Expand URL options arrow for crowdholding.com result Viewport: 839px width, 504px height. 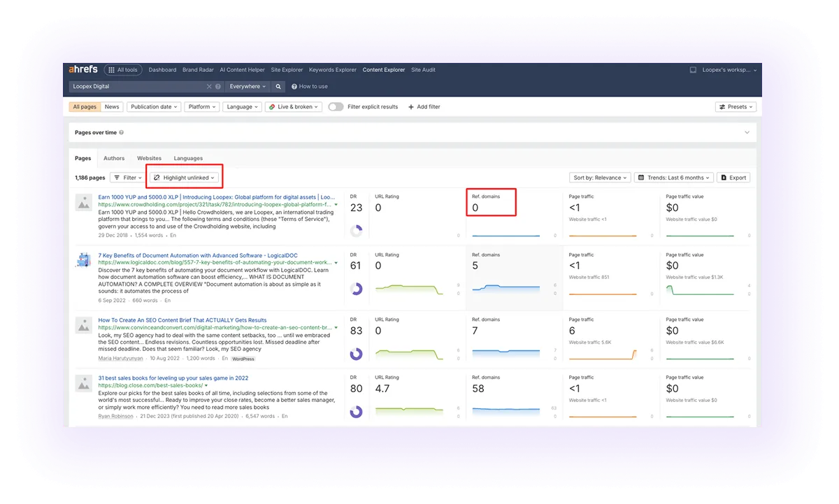(336, 204)
